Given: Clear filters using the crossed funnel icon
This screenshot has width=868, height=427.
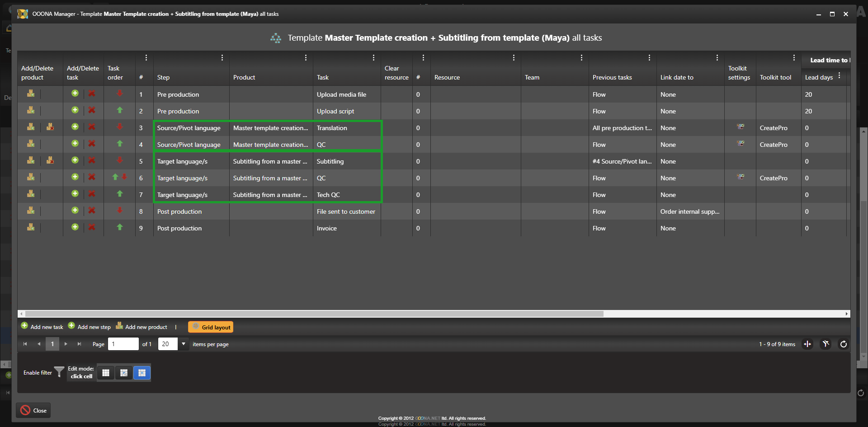Looking at the screenshot, I should 826,344.
